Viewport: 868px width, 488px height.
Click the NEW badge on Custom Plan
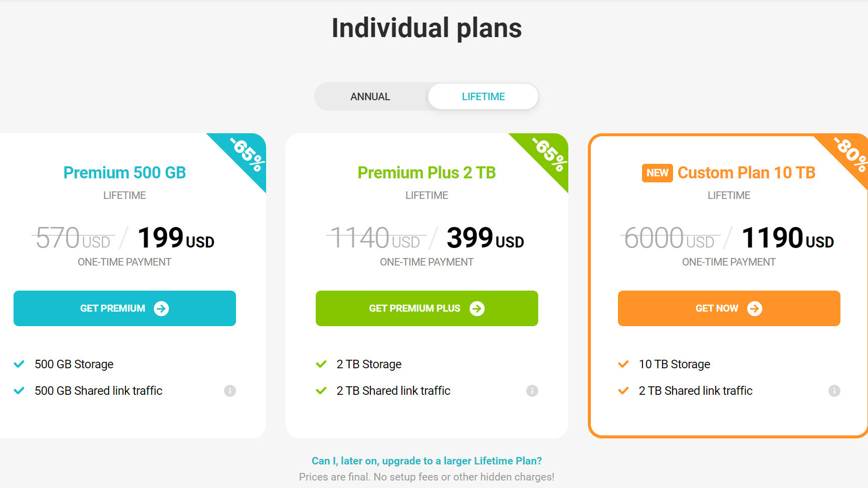(x=657, y=173)
